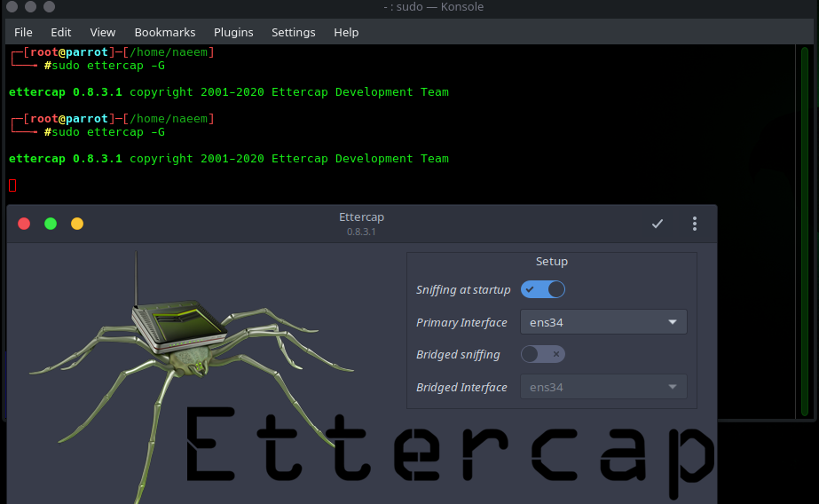This screenshot has height=504, width=819.
Task: Close Ettercap using the red circle
Action: [x=24, y=224]
